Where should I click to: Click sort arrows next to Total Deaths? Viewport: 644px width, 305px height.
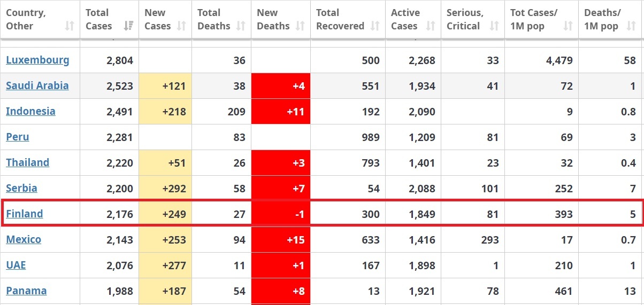click(241, 26)
